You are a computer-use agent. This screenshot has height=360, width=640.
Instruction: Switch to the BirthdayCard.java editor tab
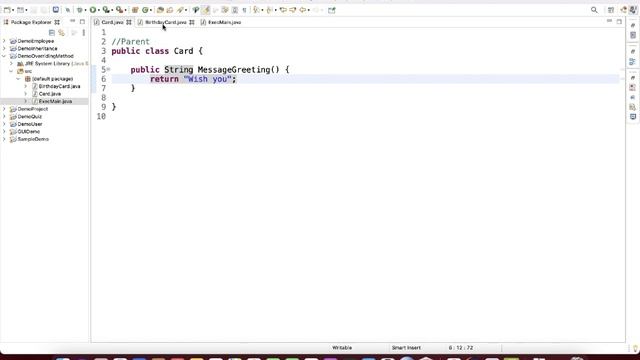166,22
